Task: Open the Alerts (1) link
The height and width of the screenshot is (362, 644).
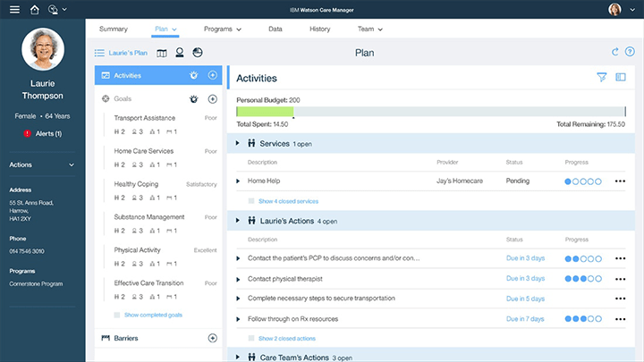Action: [x=42, y=133]
